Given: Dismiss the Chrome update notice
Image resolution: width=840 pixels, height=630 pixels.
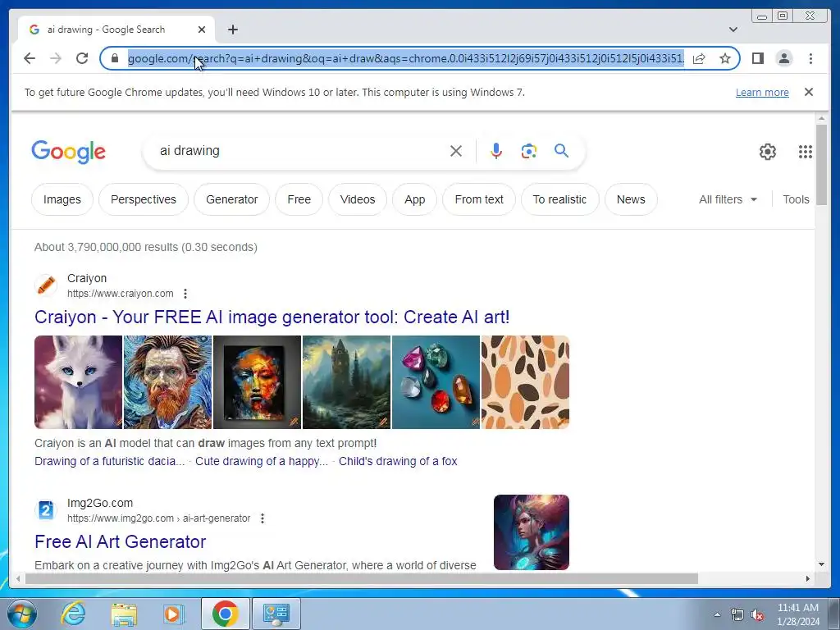Looking at the screenshot, I should (809, 92).
